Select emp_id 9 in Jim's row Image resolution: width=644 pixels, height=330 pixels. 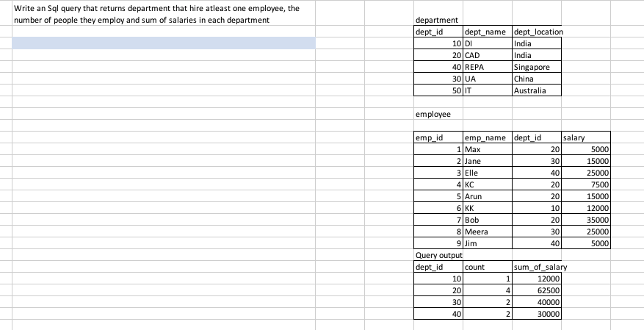tap(438, 244)
